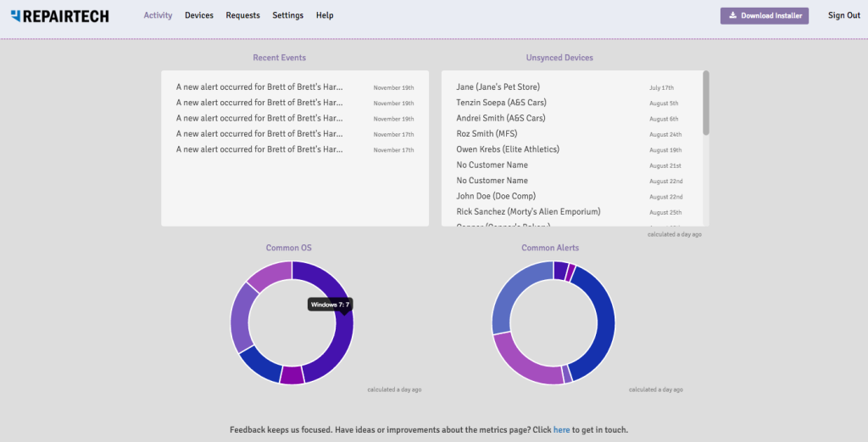Click the RepairTech logo
Screen dimensions: 868x442
point(60,16)
